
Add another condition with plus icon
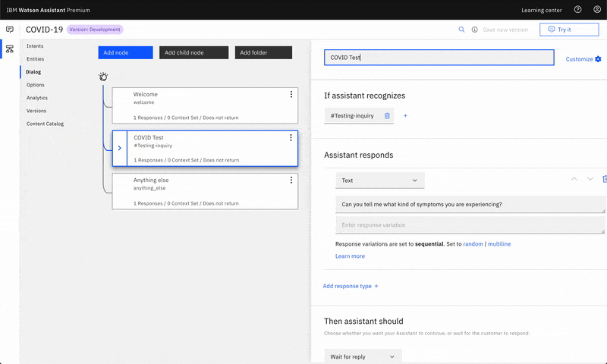[405, 116]
